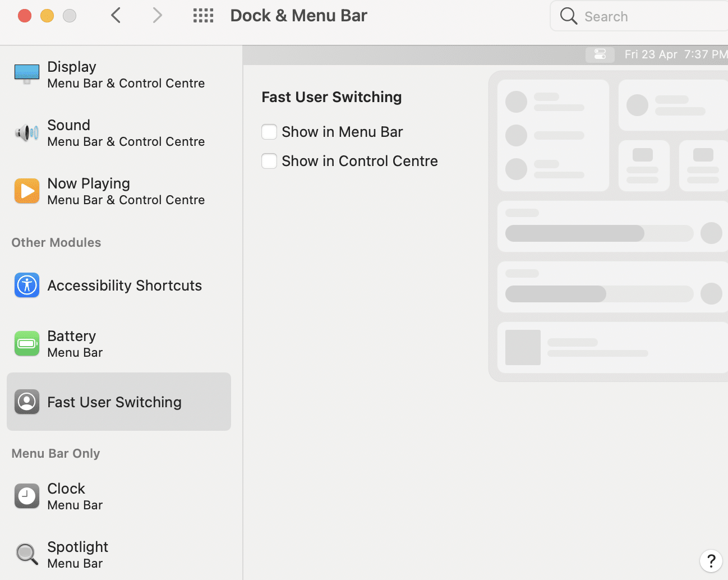Click the 'Show in Menu Bar' label text
The height and width of the screenshot is (580, 728).
(342, 132)
